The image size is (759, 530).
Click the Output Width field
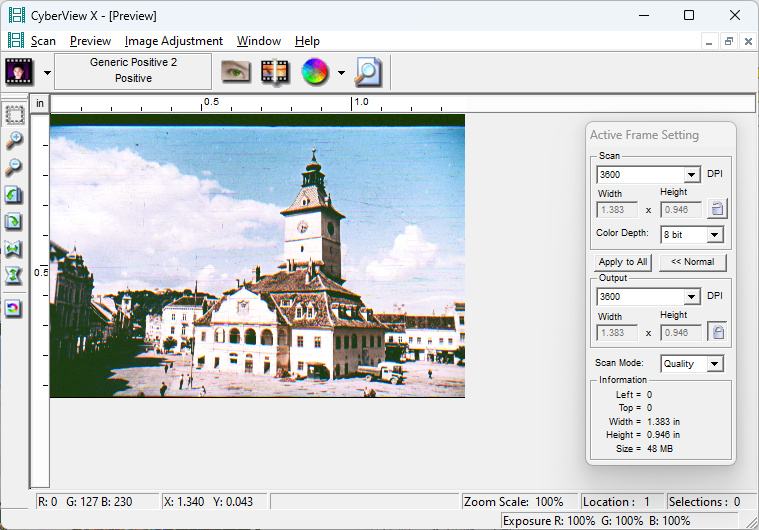coord(617,333)
